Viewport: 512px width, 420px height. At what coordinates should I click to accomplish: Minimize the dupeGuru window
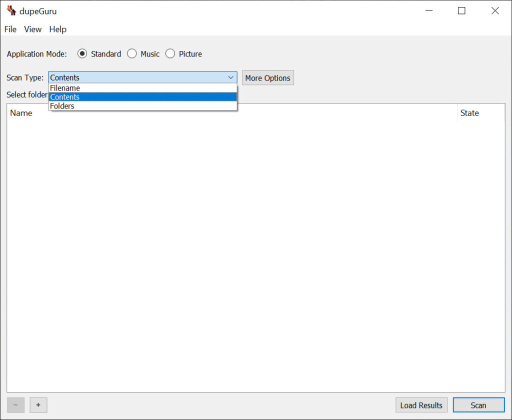tap(429, 11)
